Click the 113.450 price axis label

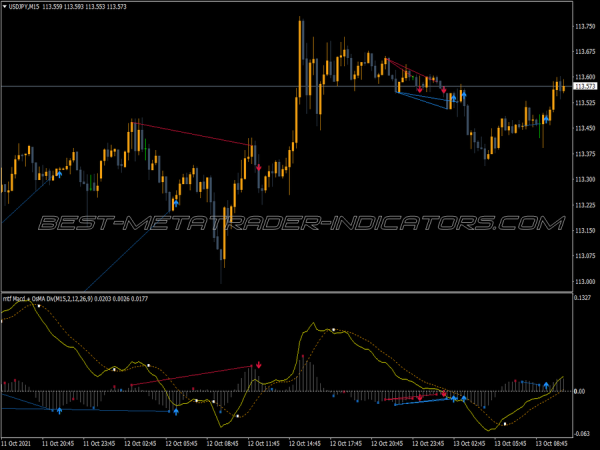[x=585, y=128]
